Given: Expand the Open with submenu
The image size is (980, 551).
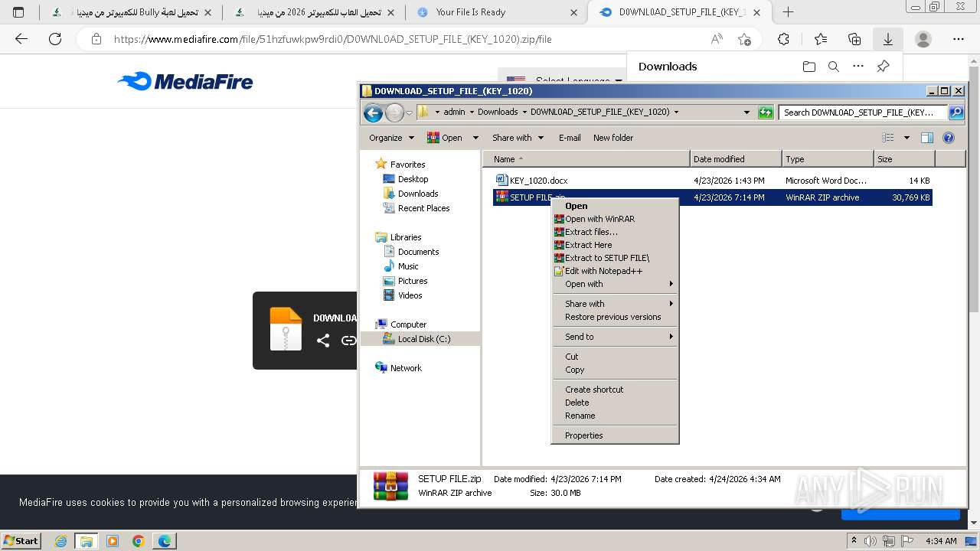Looking at the screenshot, I should tap(615, 284).
